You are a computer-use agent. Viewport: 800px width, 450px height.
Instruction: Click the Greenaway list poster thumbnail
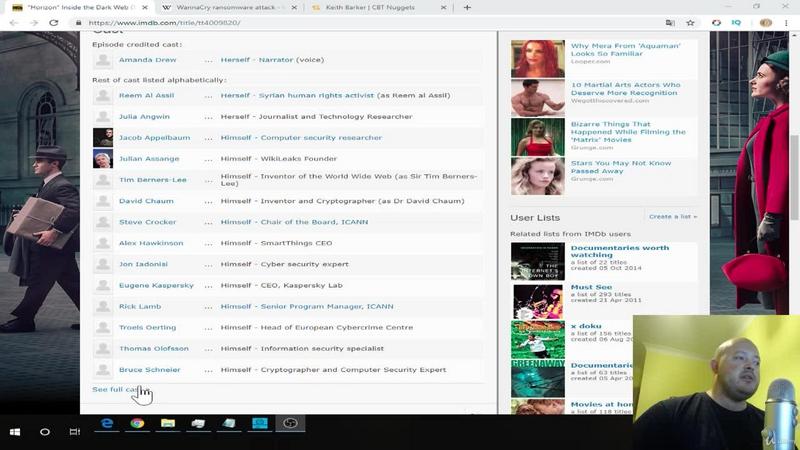pyautogui.click(x=538, y=378)
